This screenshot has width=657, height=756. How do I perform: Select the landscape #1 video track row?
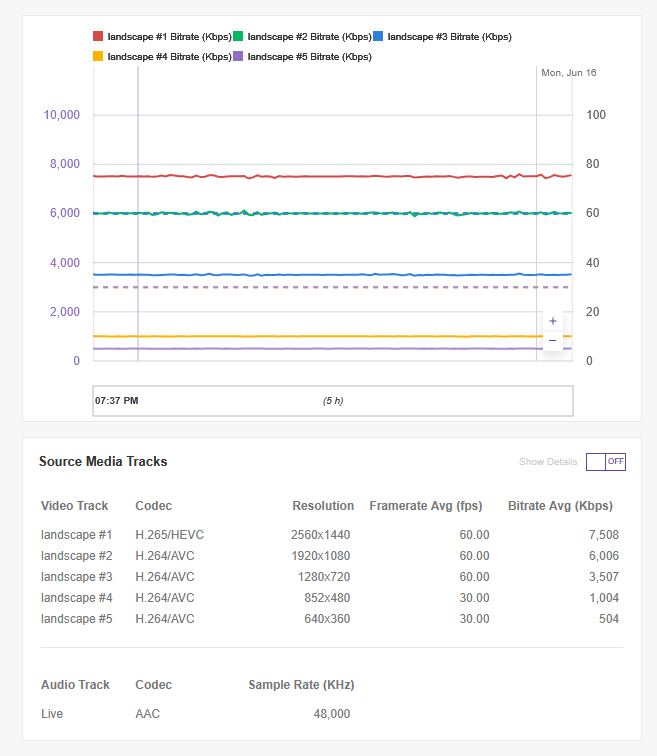click(x=329, y=535)
